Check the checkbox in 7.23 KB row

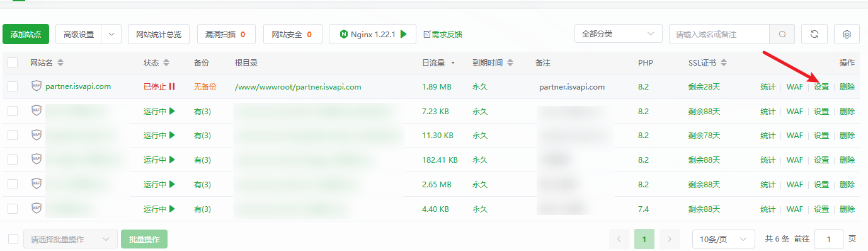click(x=13, y=111)
